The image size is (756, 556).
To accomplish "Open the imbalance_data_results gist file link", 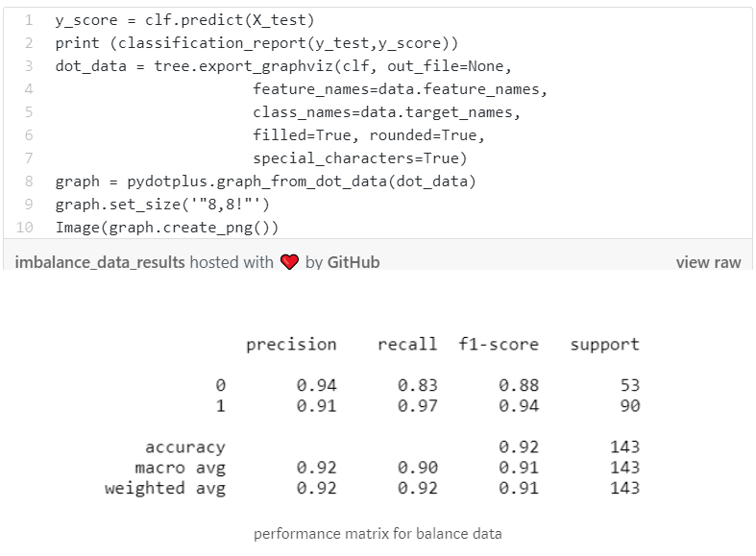I will (100, 261).
